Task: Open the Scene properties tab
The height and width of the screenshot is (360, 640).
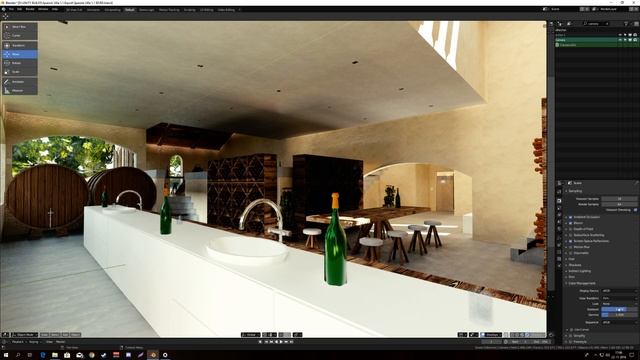Action: tap(559, 222)
